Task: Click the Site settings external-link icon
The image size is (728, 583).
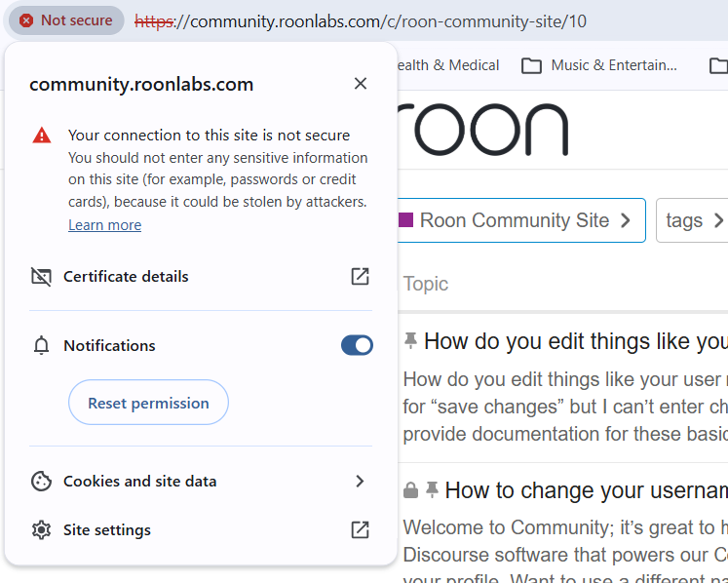Action: coord(360,530)
